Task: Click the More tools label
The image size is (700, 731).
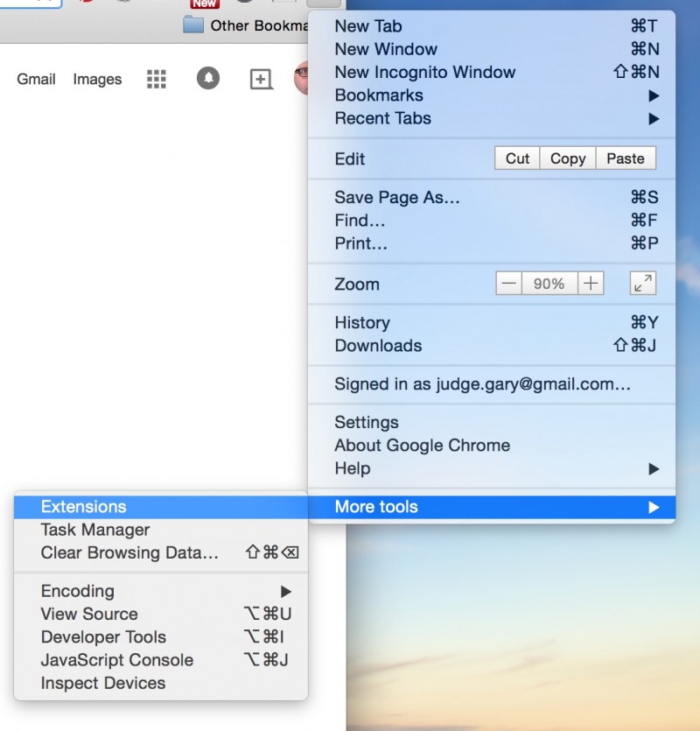Action: 376,507
